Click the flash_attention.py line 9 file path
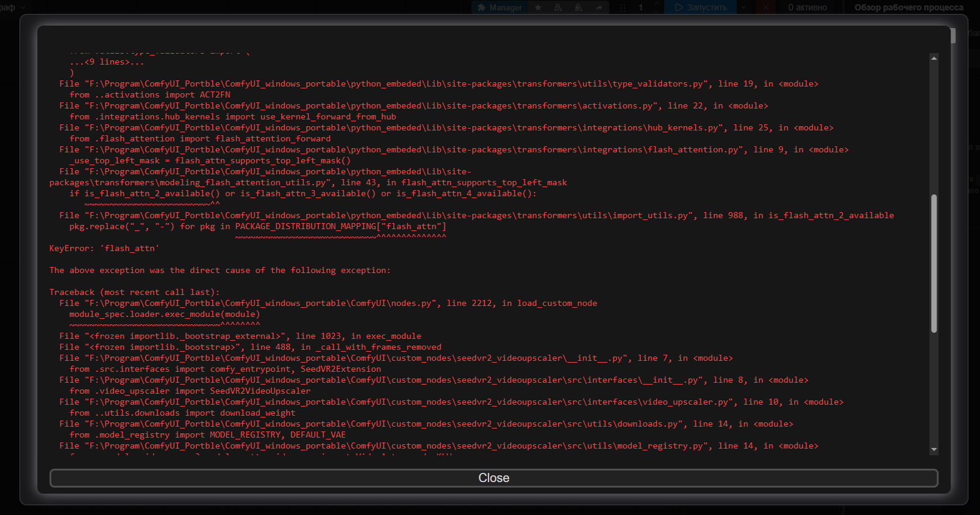The height and width of the screenshot is (515, 980). [454, 149]
